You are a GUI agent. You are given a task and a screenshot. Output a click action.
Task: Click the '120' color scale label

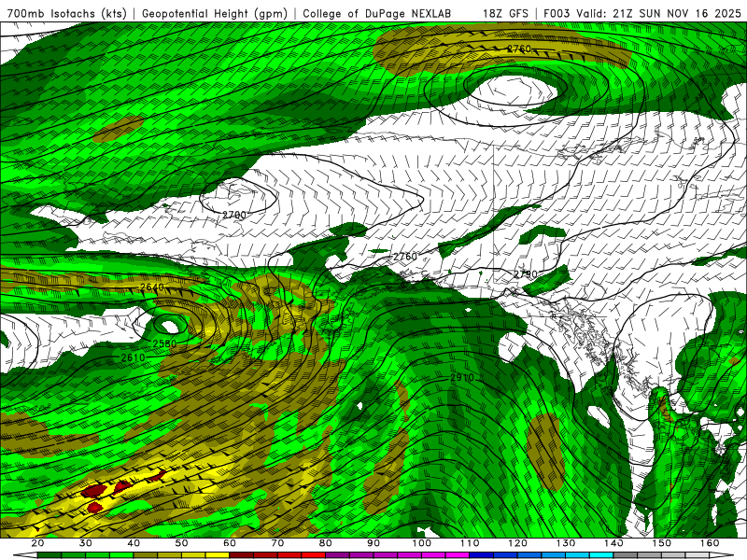point(517,543)
